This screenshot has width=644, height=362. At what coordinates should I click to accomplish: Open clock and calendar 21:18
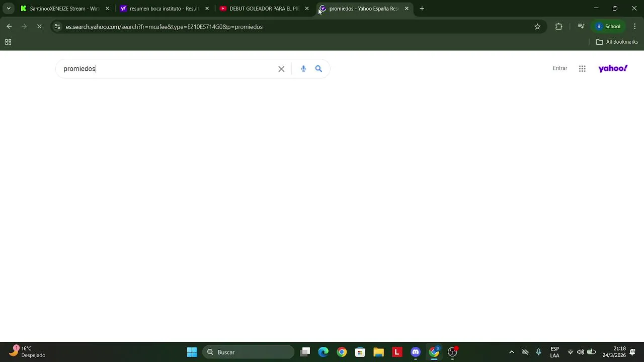coord(614,352)
